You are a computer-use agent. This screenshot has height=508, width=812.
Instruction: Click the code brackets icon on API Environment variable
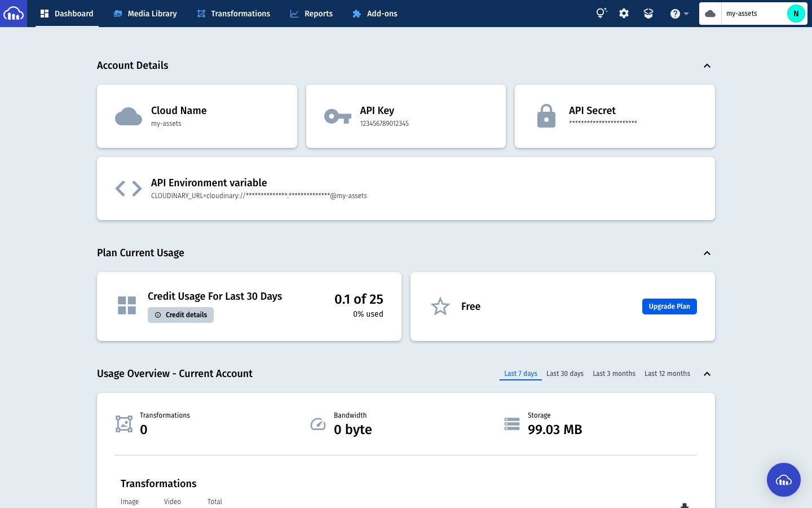click(x=128, y=188)
